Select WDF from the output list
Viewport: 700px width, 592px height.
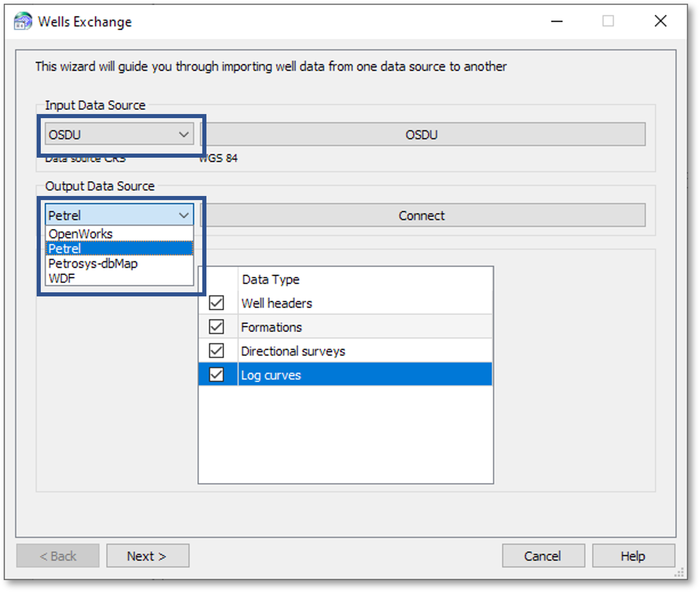point(62,278)
